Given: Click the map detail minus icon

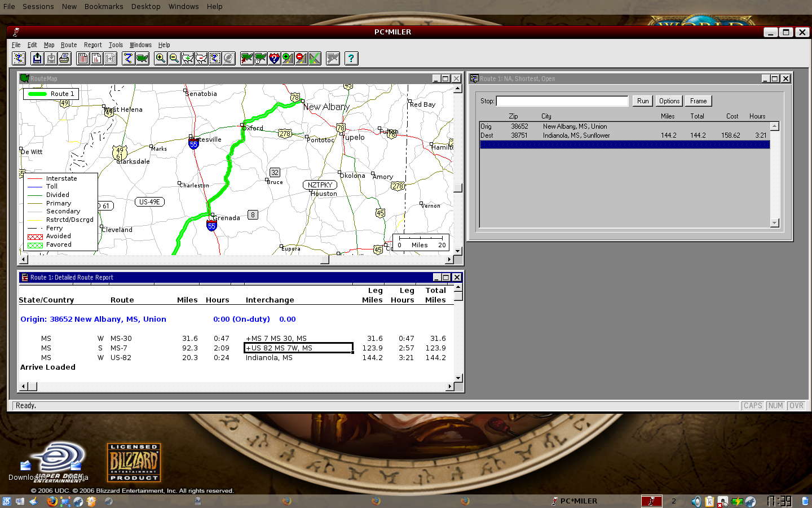Looking at the screenshot, I should click(x=201, y=58).
